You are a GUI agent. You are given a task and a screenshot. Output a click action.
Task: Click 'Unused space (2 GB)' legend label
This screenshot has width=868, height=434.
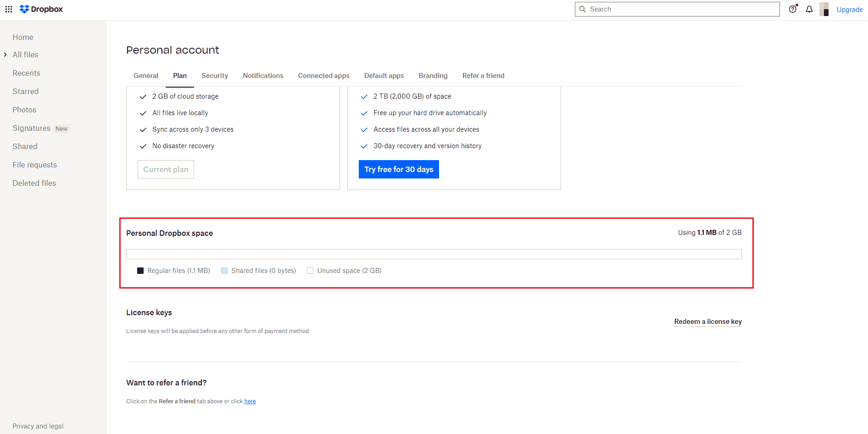pyautogui.click(x=349, y=271)
